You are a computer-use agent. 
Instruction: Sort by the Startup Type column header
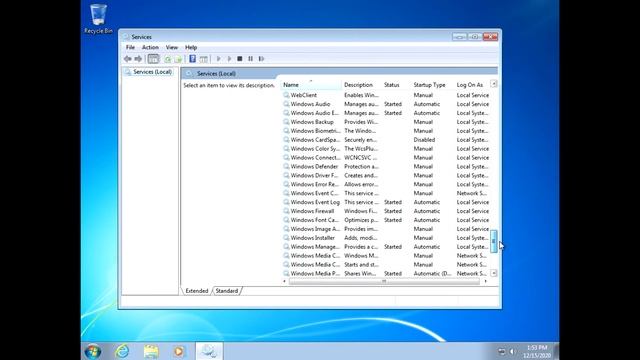tap(432, 84)
